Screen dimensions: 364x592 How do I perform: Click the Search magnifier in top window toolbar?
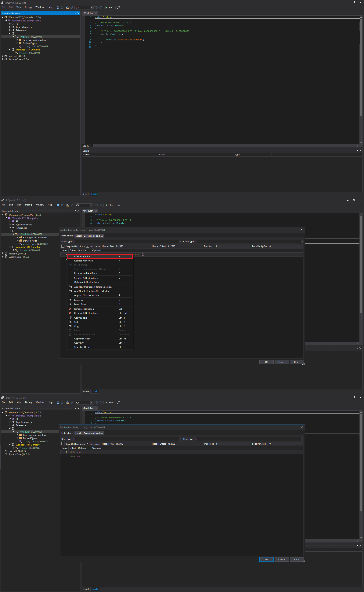[x=118, y=8]
